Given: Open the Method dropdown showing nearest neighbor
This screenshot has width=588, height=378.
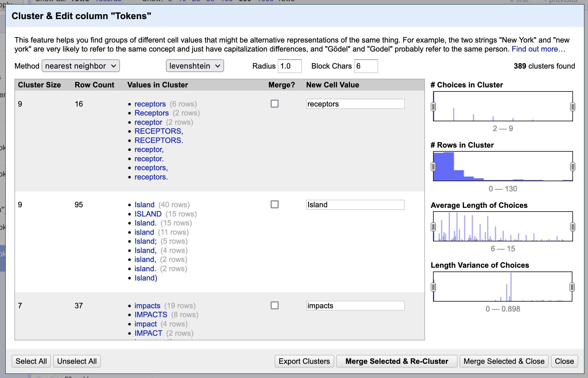Looking at the screenshot, I should pos(81,66).
